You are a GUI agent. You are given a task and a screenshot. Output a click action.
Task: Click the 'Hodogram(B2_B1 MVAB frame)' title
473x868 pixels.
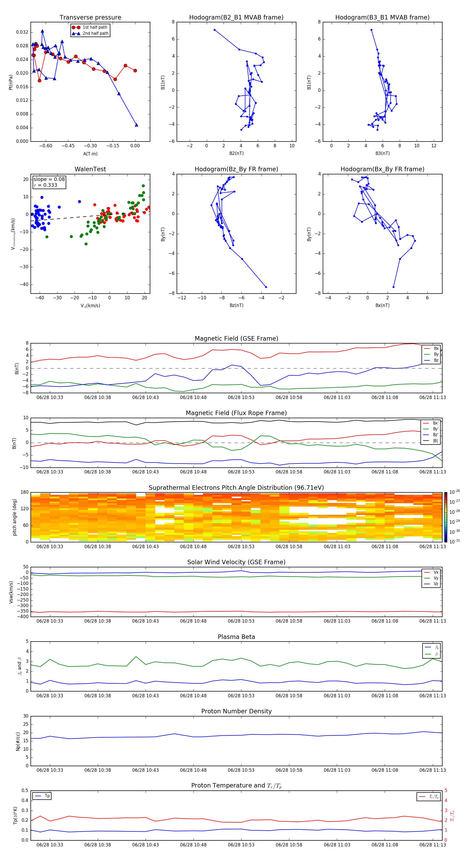coord(236,18)
